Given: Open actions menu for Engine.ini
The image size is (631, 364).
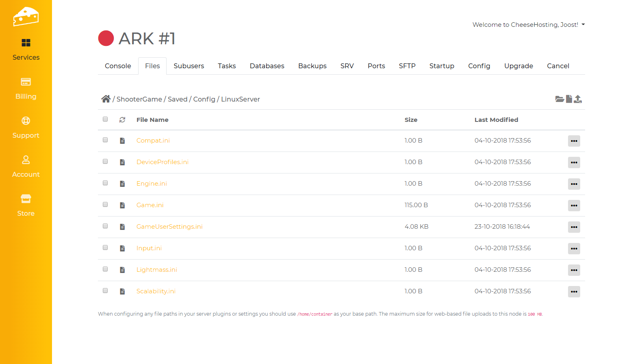Looking at the screenshot, I should [574, 184].
